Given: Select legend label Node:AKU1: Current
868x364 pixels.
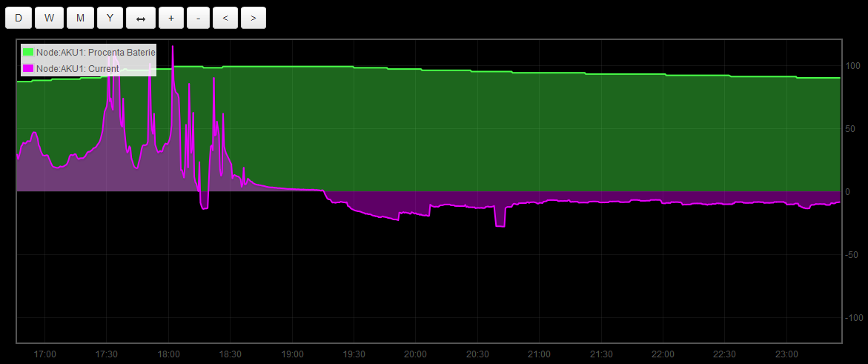Looking at the screenshot, I should [x=78, y=69].
